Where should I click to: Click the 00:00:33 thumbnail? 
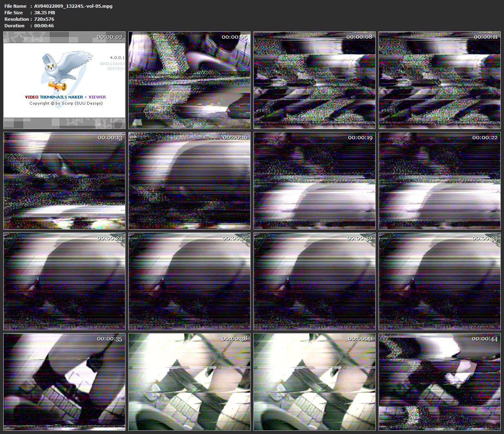440,281
